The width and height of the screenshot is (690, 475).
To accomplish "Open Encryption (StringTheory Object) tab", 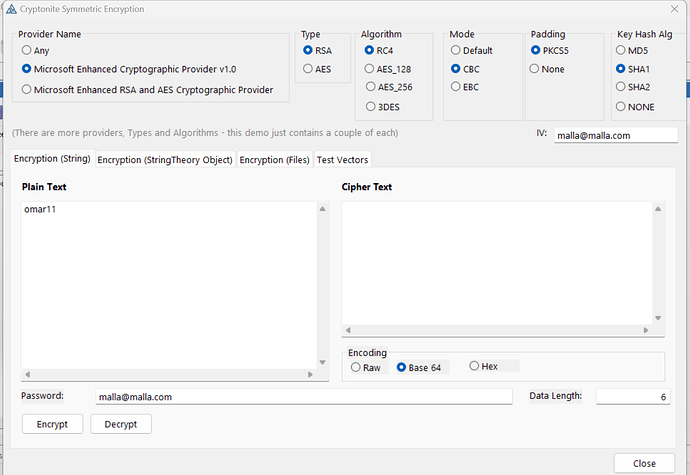I will tap(165, 159).
